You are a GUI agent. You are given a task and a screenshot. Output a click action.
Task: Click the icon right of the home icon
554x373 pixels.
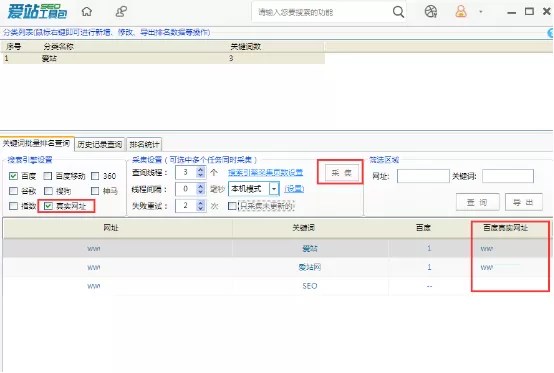(121, 12)
